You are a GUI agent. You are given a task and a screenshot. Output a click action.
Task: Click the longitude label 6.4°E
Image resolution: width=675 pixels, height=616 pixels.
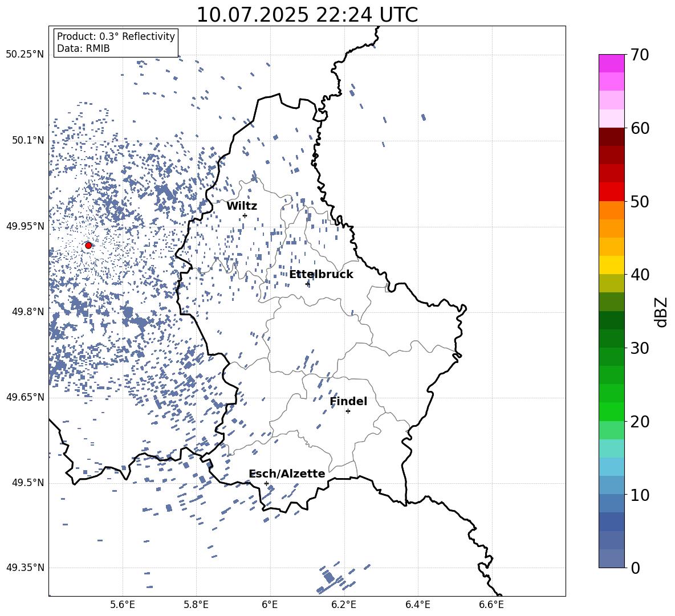point(417,605)
